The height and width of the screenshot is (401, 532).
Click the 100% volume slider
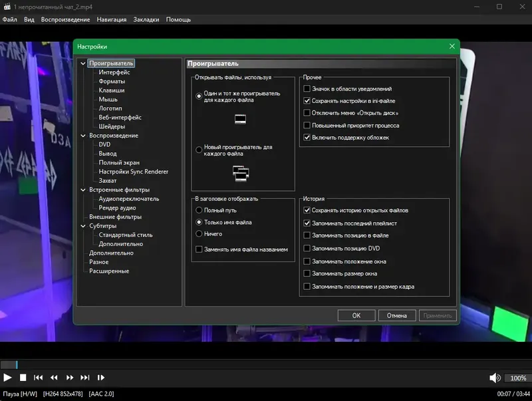[518, 378]
